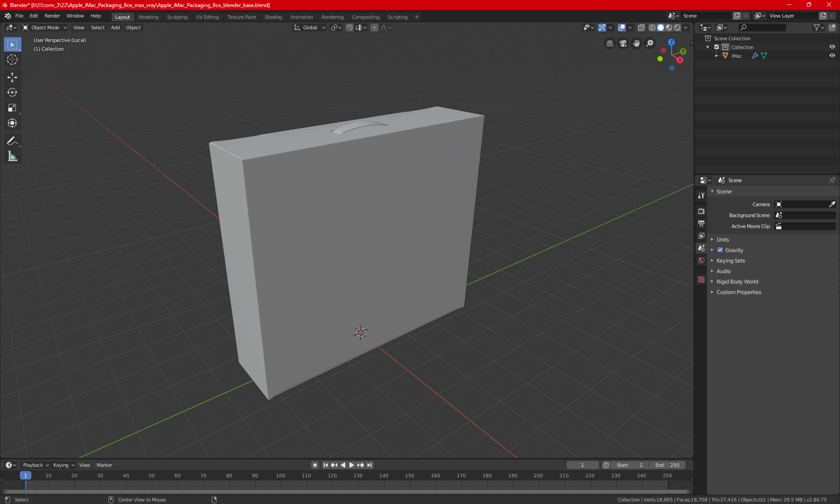This screenshot has height=504, width=840.
Task: Click the magnifier zoom view icon
Action: pyautogui.click(x=650, y=43)
